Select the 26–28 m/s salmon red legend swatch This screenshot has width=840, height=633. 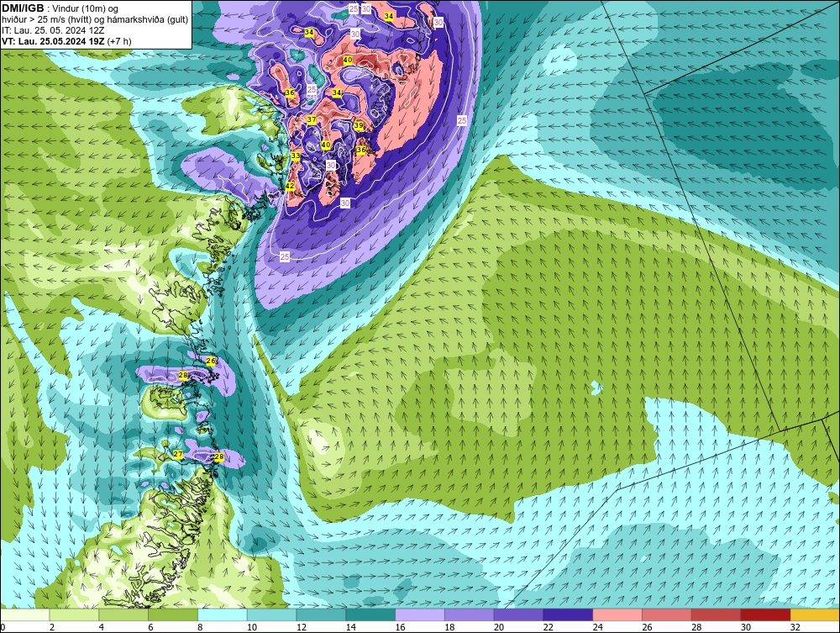[x=666, y=615]
